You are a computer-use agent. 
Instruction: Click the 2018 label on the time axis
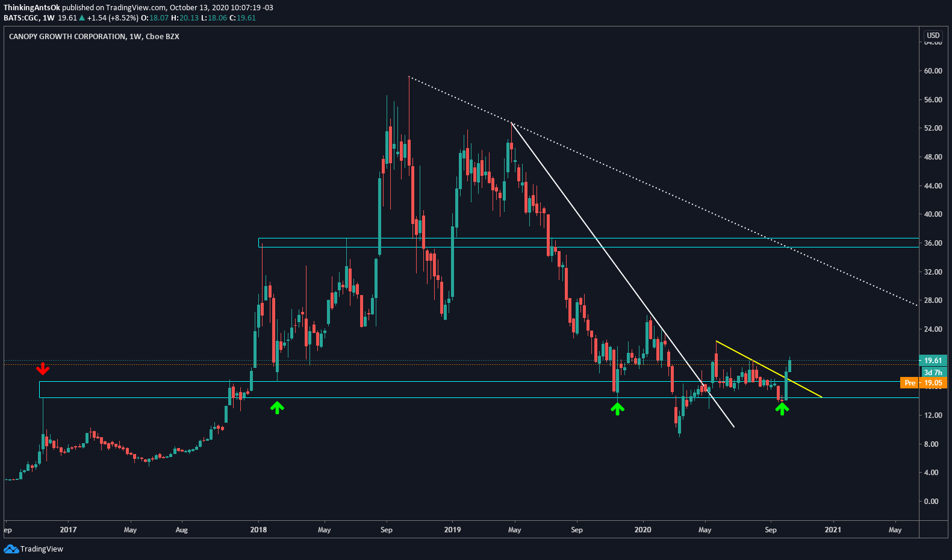[x=258, y=530]
